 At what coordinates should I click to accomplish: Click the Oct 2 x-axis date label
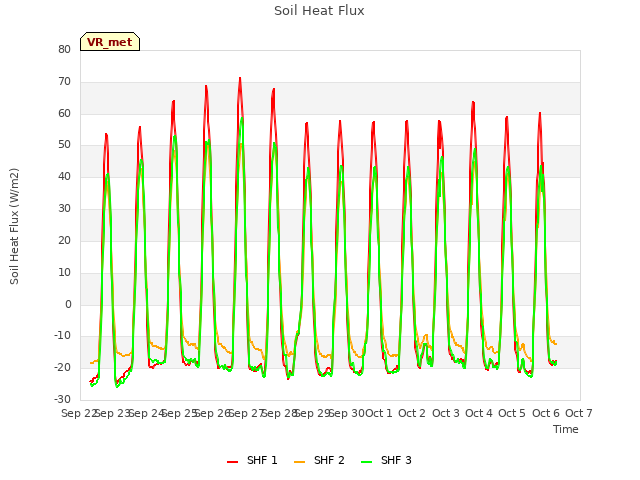(412, 413)
